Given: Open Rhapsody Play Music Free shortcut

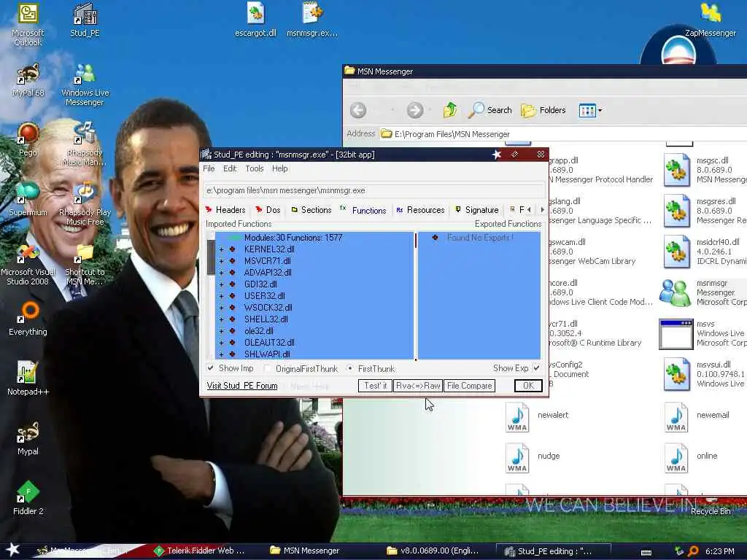Looking at the screenshot, I should point(85,204).
